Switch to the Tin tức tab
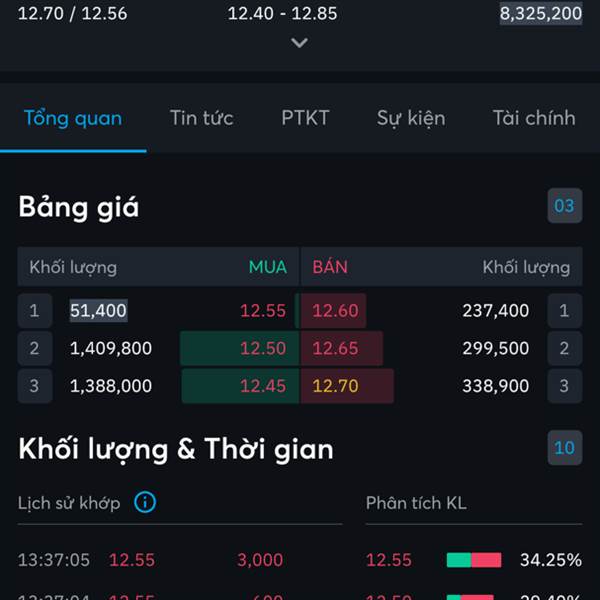600x600 pixels. click(202, 118)
